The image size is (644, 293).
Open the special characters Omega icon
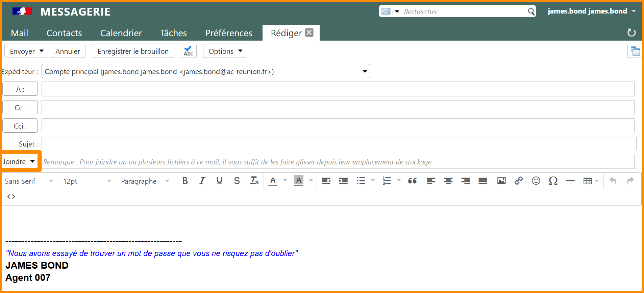[553, 181]
